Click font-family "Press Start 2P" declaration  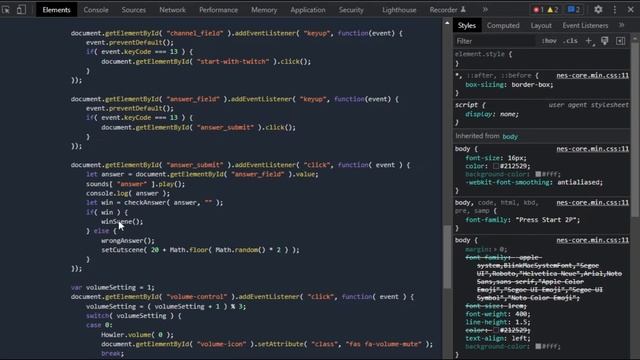[522, 220]
